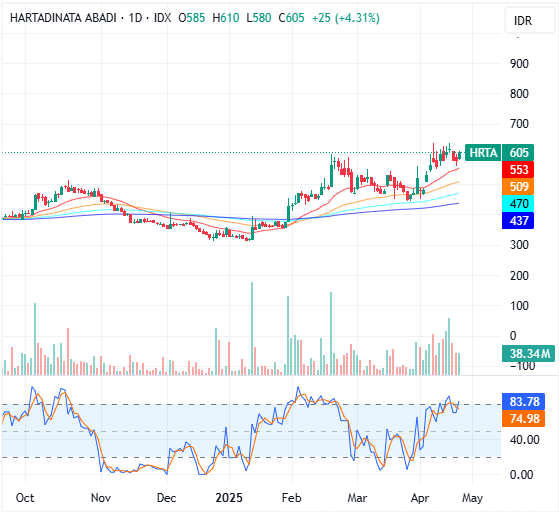
Task: Click the 700 price scale label
Action: pyautogui.click(x=519, y=124)
